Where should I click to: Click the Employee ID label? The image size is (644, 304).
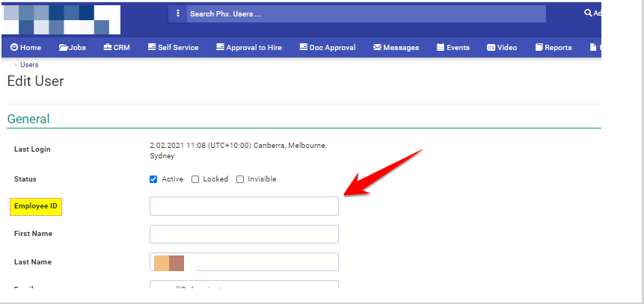click(36, 206)
